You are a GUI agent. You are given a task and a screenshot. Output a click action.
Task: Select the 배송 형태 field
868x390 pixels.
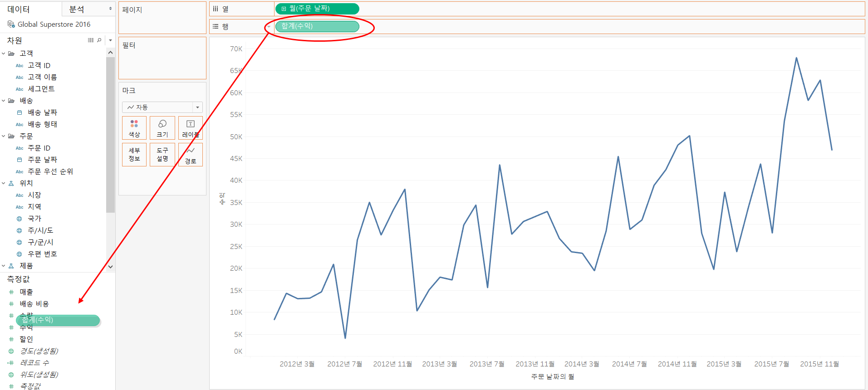point(42,124)
